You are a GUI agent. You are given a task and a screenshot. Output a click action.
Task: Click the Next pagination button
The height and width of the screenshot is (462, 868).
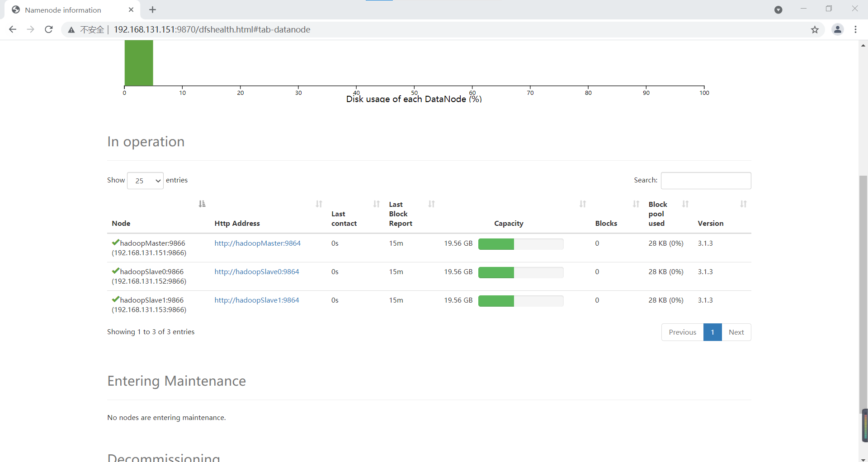(736, 332)
